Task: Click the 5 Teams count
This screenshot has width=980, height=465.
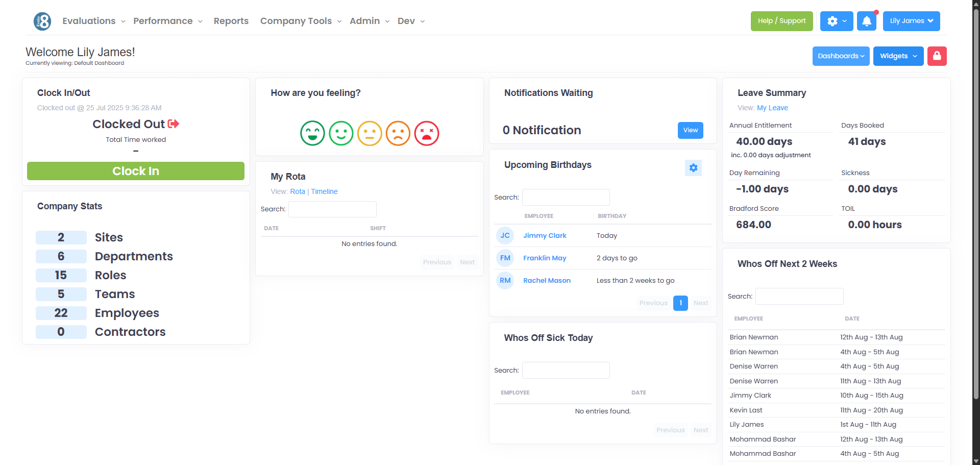Action: pyautogui.click(x=61, y=294)
